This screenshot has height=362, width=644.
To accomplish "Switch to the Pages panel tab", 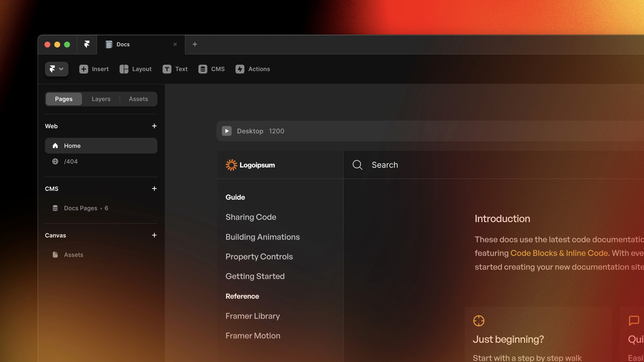I will tap(64, 99).
